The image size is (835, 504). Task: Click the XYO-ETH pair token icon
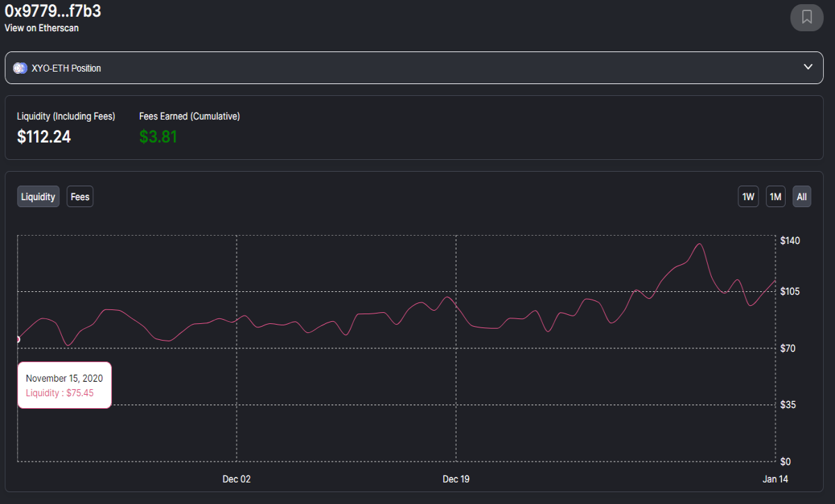point(19,68)
